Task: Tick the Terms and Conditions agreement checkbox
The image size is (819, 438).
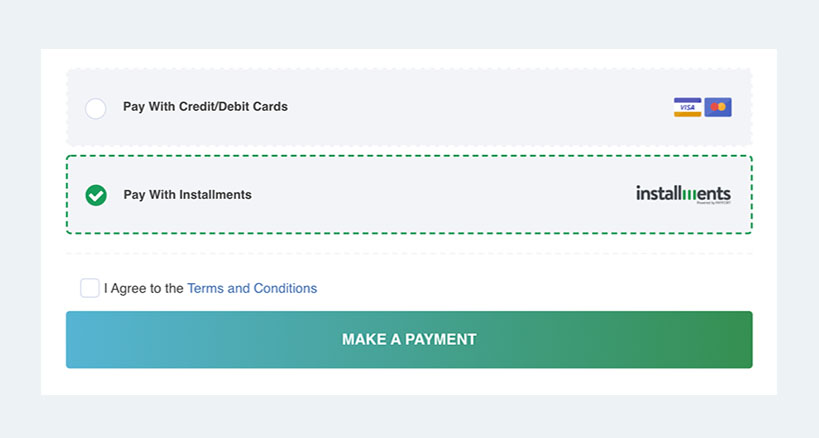Action: coord(90,288)
